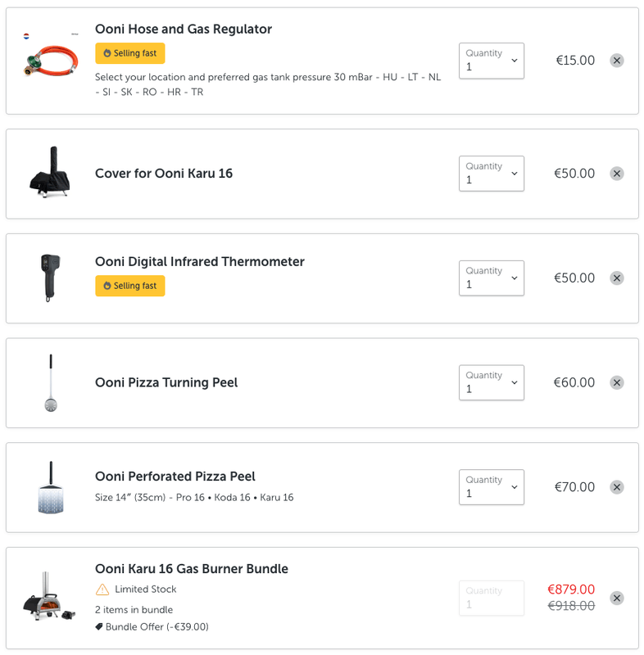Screen dimensions: 644x655
Task: Change quantity of Digital Infrared Thermometer
Action: (491, 278)
